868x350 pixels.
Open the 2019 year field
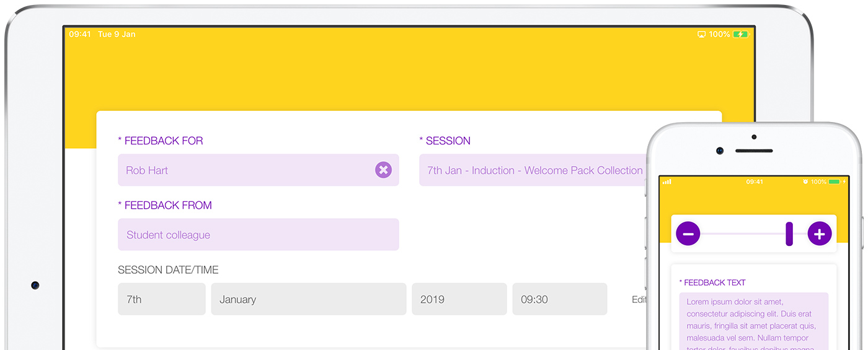pos(459,299)
